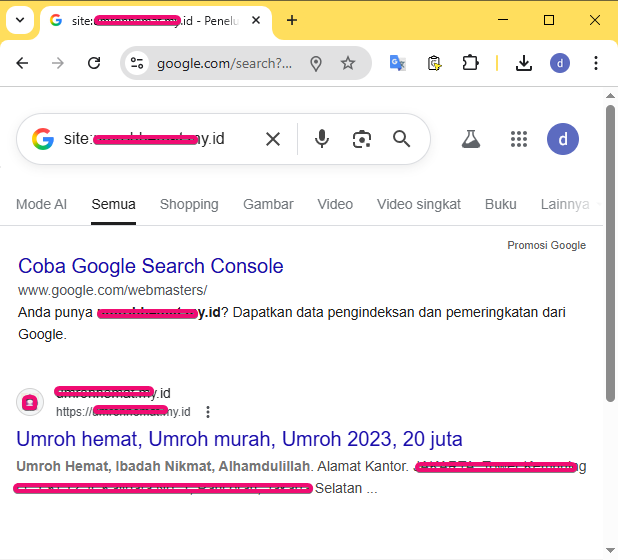The width and height of the screenshot is (618, 560).
Task: Bookmark this page with star icon
Action: click(x=348, y=63)
